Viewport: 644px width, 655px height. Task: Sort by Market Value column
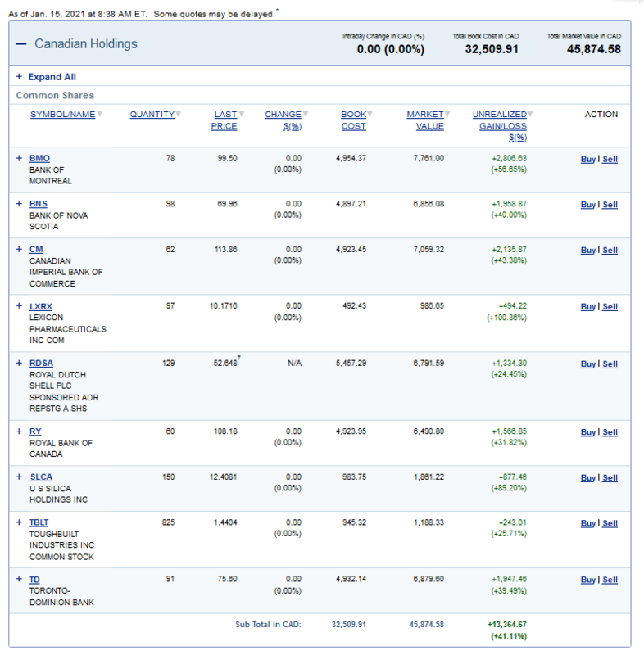(425, 120)
